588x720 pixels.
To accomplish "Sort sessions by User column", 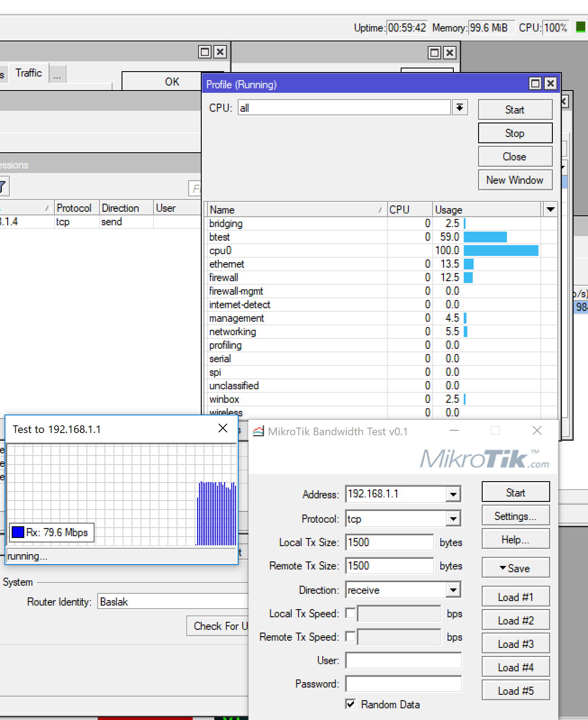I will [x=177, y=208].
